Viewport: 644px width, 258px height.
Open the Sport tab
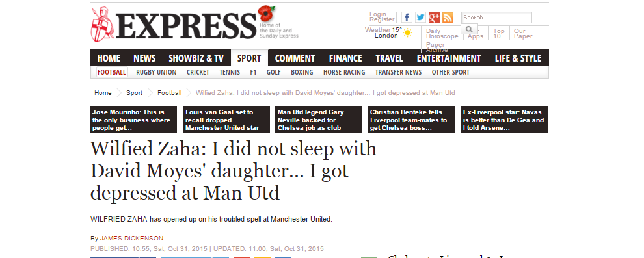point(249,58)
